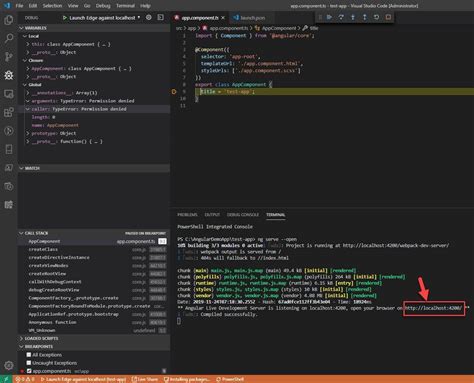Step into in the debug toolbar

(x=353, y=17)
